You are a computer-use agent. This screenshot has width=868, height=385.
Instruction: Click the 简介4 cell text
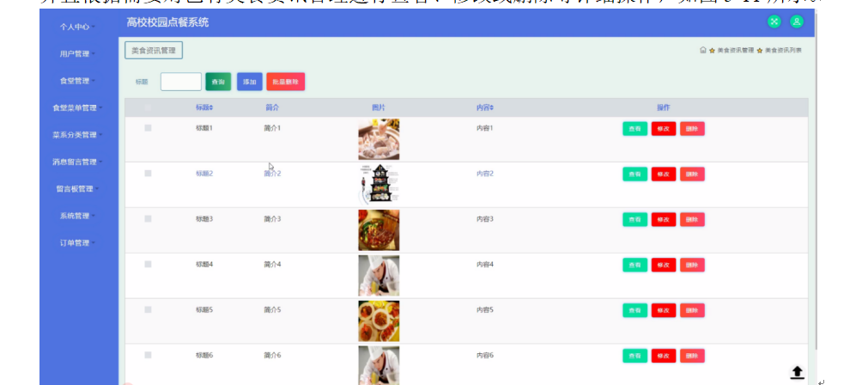click(272, 264)
